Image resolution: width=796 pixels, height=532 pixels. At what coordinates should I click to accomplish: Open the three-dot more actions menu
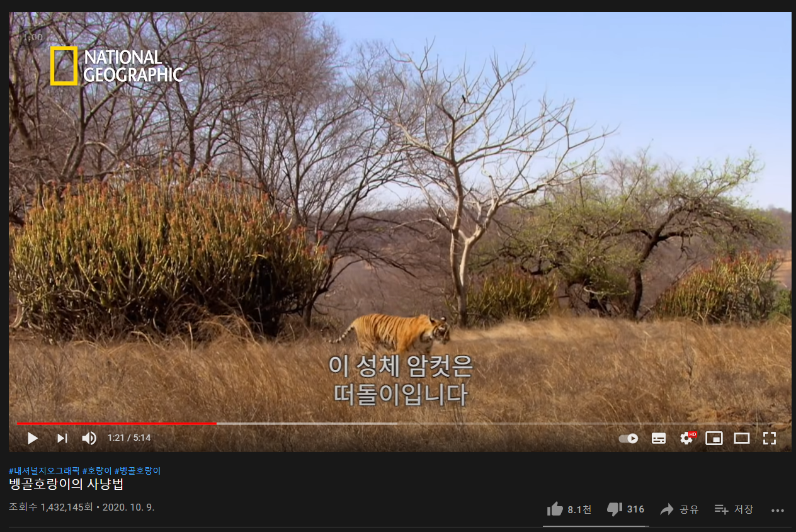pos(778,510)
